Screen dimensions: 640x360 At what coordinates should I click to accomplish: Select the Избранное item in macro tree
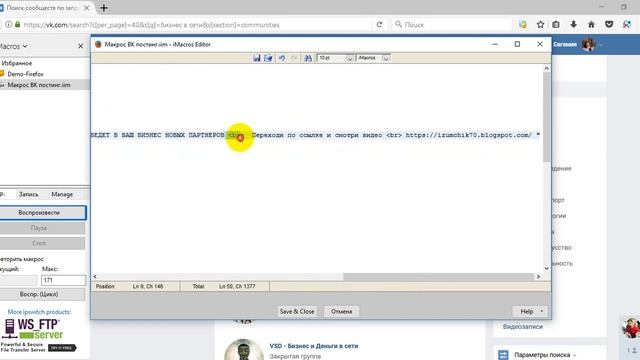(17, 63)
